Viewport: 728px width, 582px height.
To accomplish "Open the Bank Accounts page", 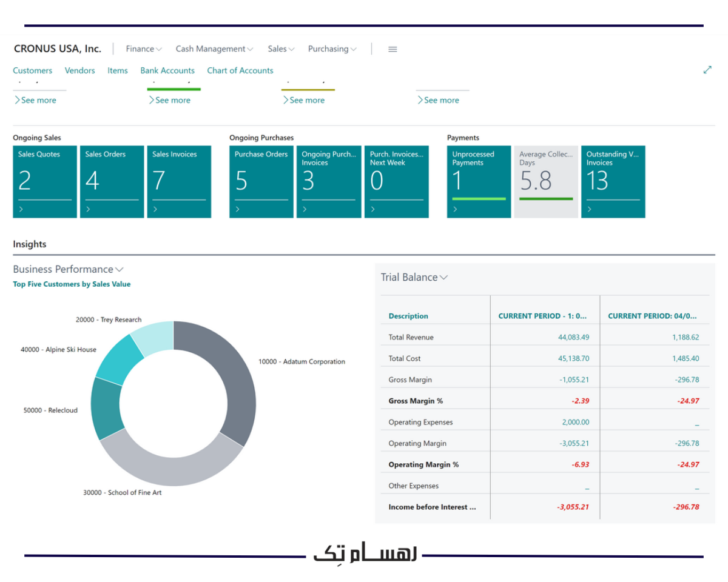I will tap(167, 70).
